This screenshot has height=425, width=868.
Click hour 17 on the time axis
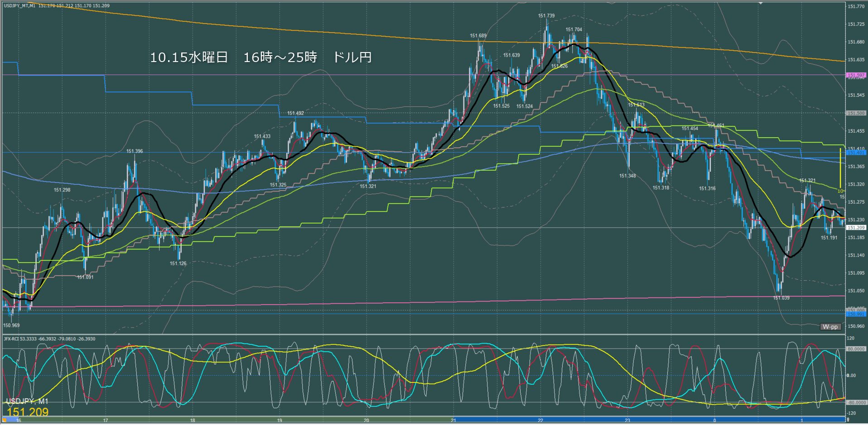(105, 420)
